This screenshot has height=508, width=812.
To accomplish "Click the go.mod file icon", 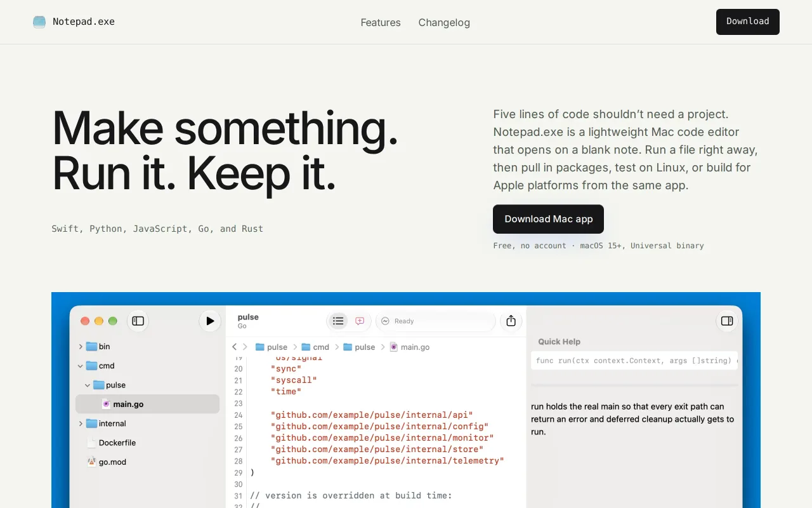I will pyautogui.click(x=92, y=462).
